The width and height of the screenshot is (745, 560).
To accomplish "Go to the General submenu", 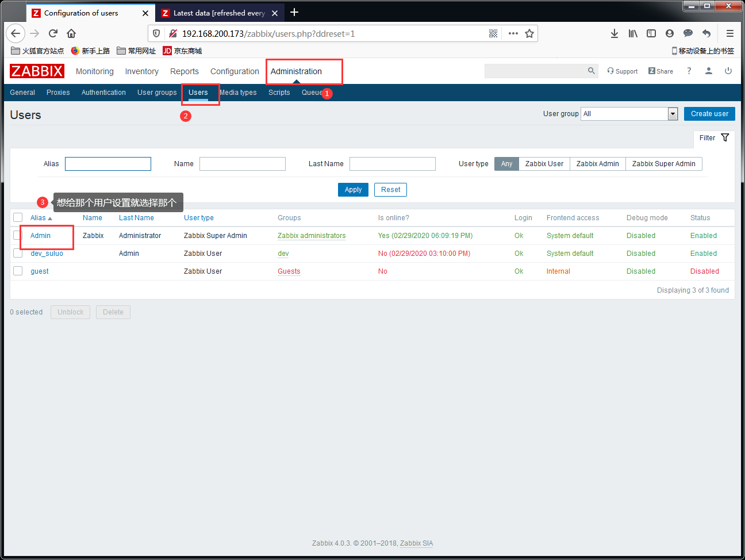I will (22, 93).
